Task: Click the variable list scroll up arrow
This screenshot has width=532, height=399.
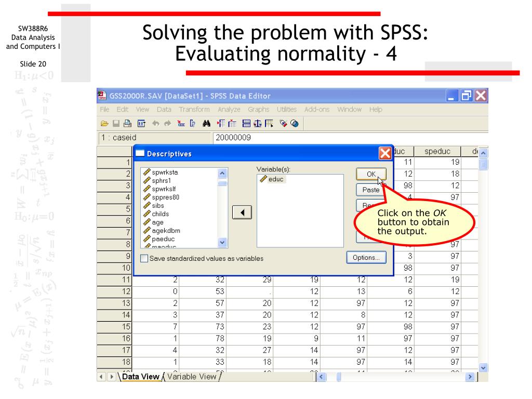Action: (x=222, y=173)
